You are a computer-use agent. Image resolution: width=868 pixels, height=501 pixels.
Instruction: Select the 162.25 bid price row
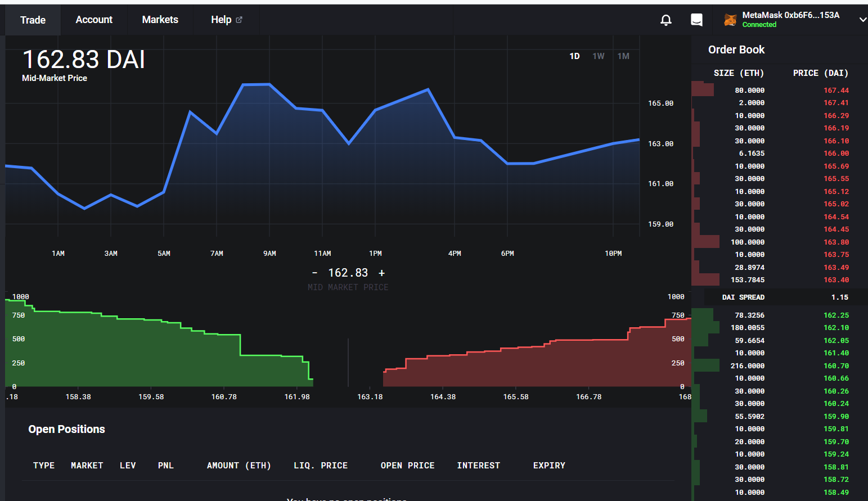pos(780,315)
